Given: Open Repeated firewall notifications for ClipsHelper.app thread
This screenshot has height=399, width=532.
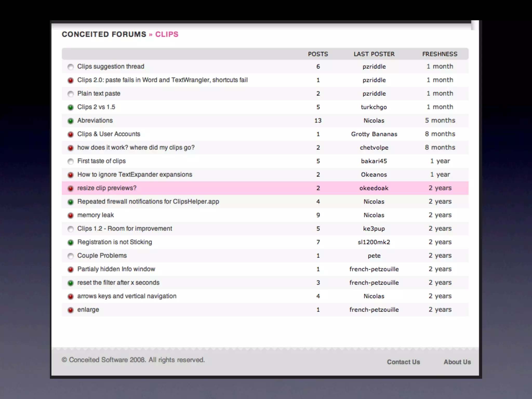Looking at the screenshot, I should tap(148, 202).
